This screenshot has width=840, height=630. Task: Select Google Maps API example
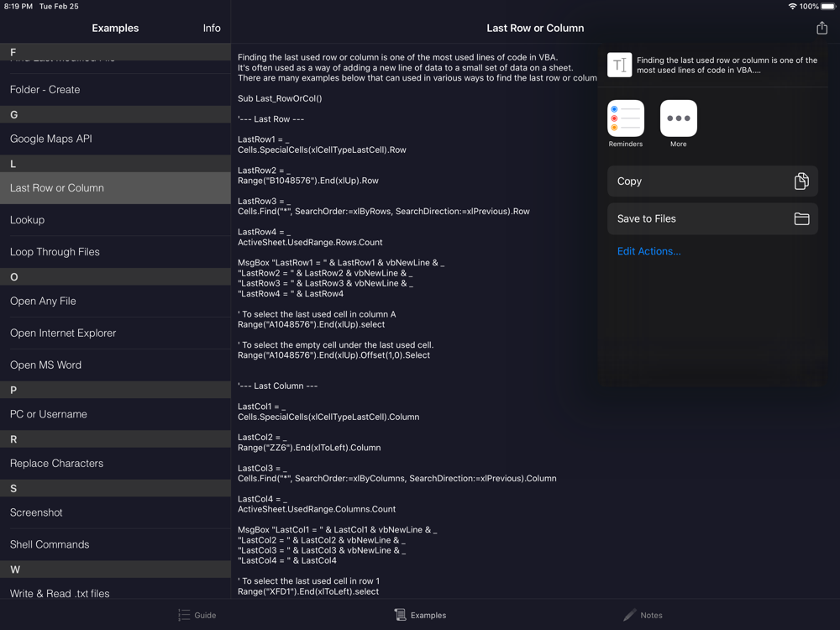tap(115, 139)
